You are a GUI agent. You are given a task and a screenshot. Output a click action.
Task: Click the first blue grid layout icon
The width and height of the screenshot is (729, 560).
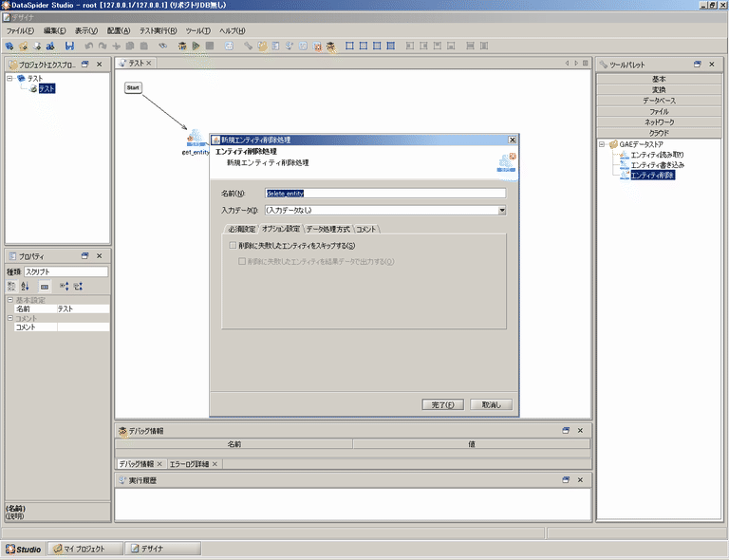point(349,46)
